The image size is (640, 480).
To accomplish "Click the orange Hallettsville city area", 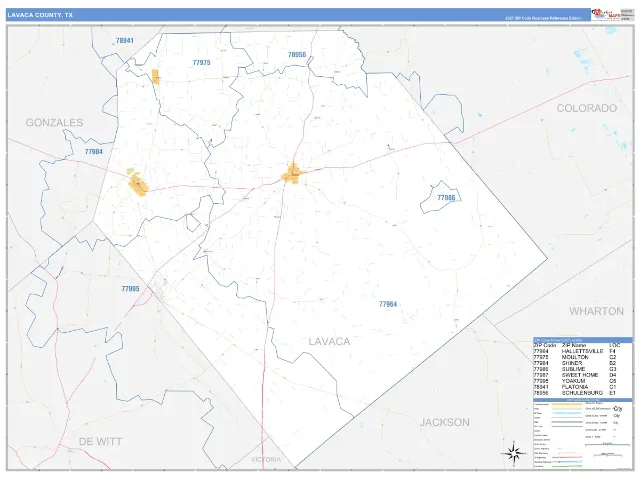I will [293, 173].
